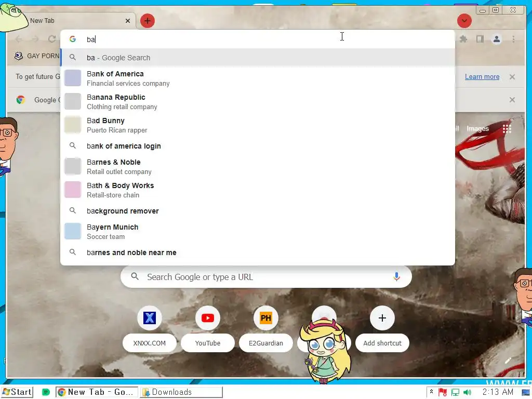Click the show desktop icon after the clock
Screen dimensions: 532x399
(526, 393)
